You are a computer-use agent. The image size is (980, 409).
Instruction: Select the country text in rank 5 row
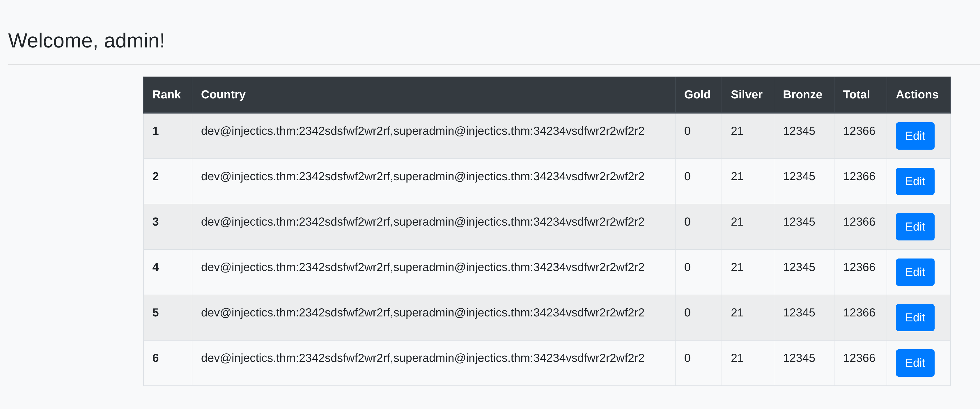coord(422,312)
